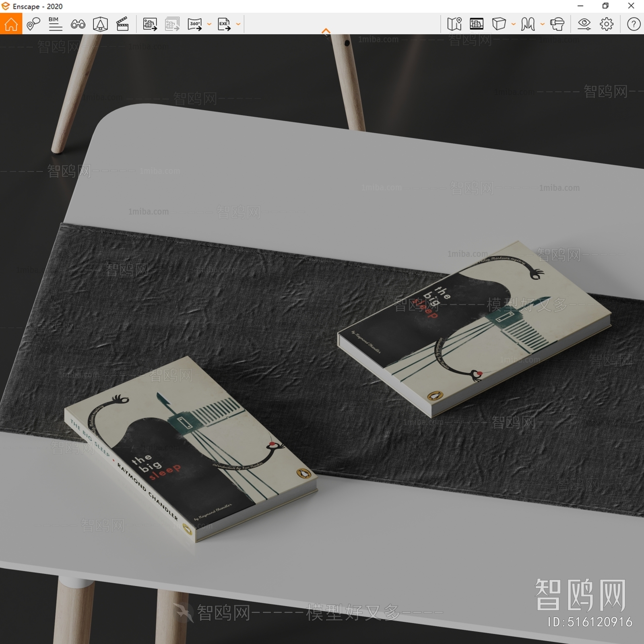Viewport: 644px width, 644px height.
Task: Select the cube projection mode icon
Action: click(499, 24)
